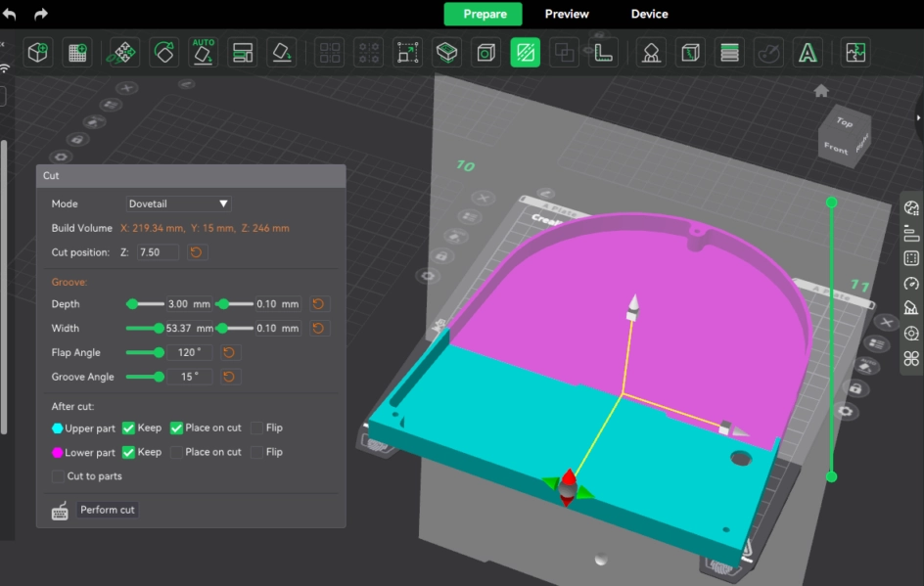Click the puzzle piece assembly icon
924x586 pixels.
pos(855,53)
